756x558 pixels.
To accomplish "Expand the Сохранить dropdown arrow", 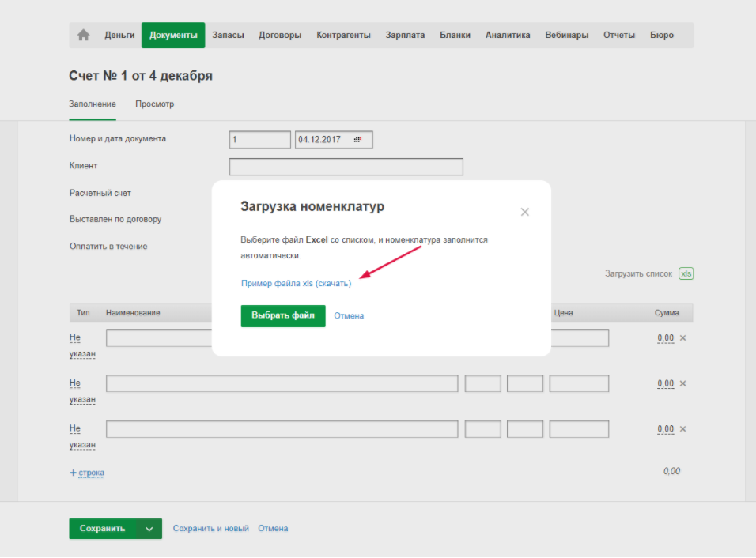I will coord(149,529).
